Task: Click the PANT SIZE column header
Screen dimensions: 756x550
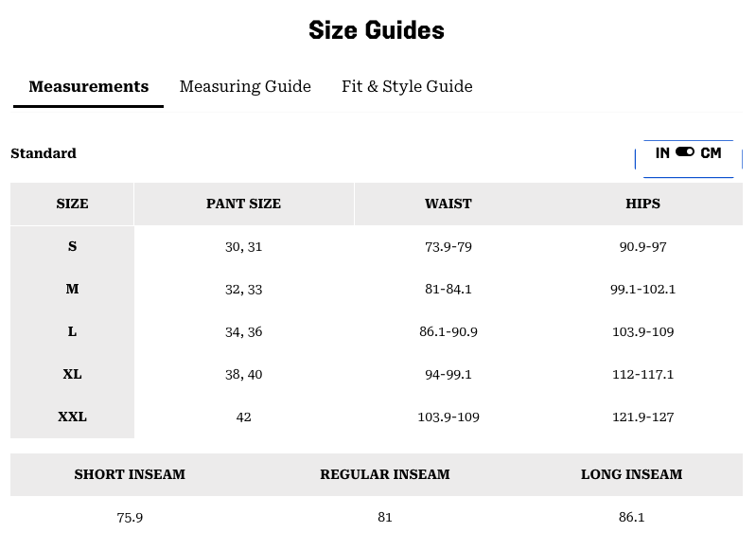Action: tap(243, 204)
